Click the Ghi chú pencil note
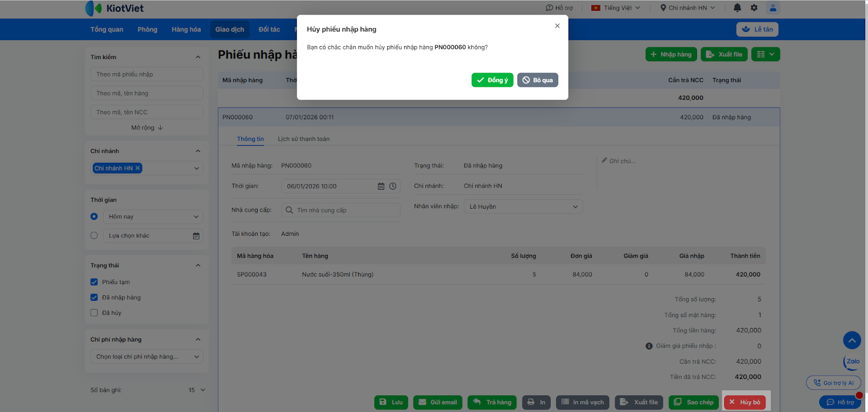The image size is (868, 412). point(618,161)
